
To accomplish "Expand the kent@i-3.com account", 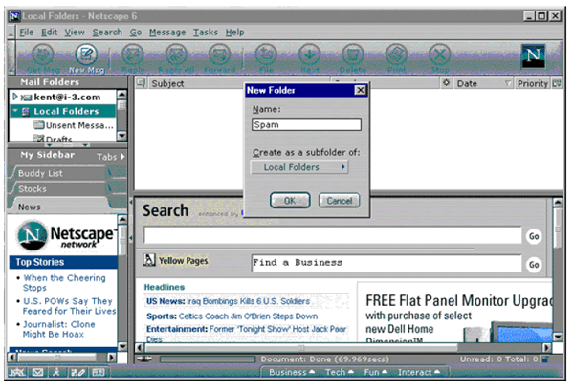I will coord(15,97).
